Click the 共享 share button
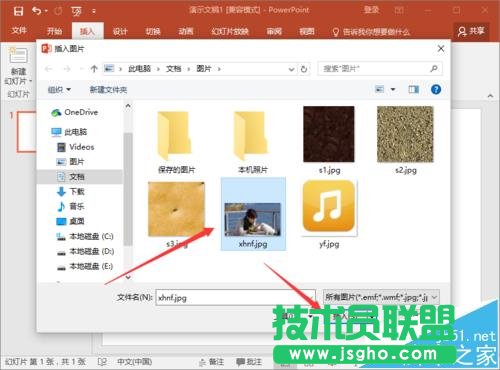This screenshot has width=500, height=370. click(471, 31)
